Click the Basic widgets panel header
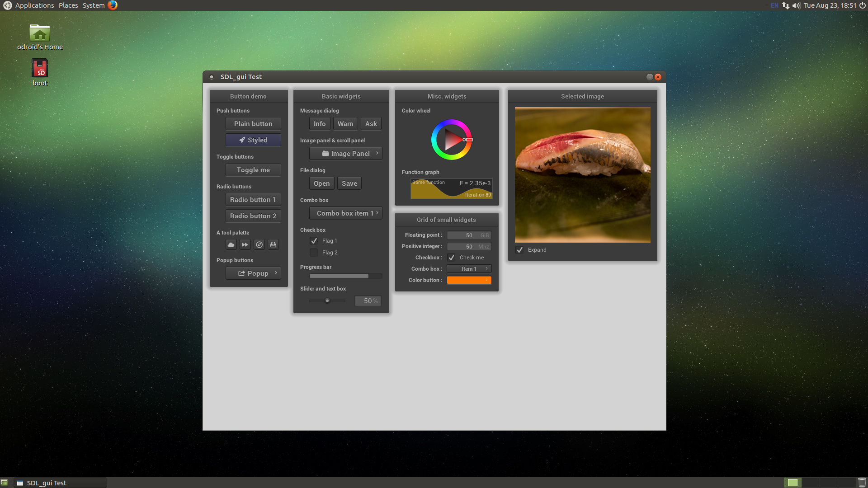The width and height of the screenshot is (868, 488). 341,96
